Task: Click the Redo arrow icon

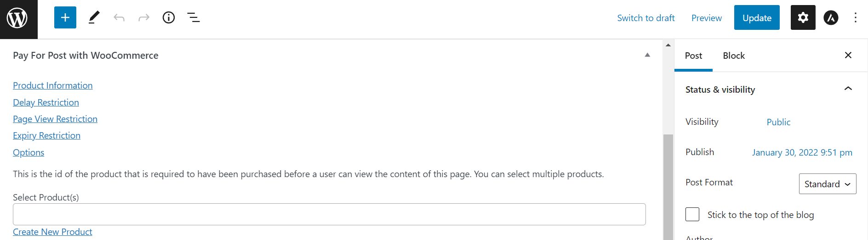Action: tap(144, 18)
